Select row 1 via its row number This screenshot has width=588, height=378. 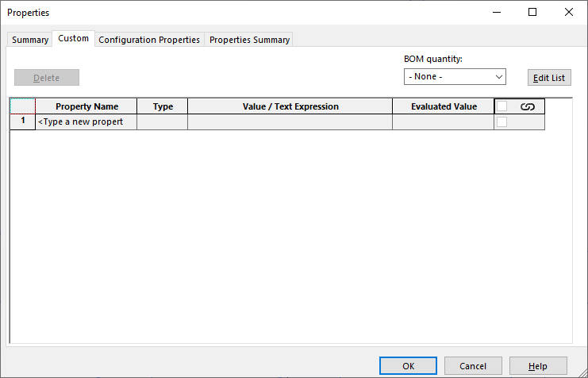point(22,122)
